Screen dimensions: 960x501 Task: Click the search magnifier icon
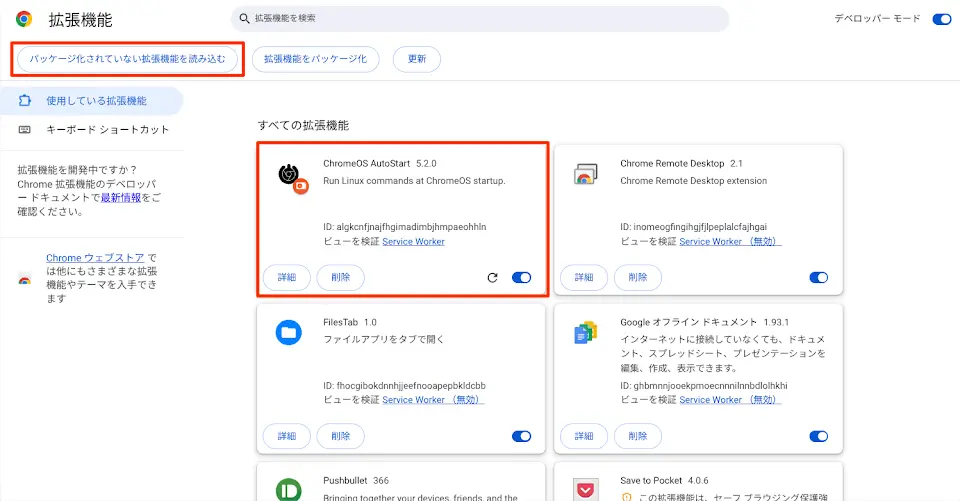click(244, 18)
